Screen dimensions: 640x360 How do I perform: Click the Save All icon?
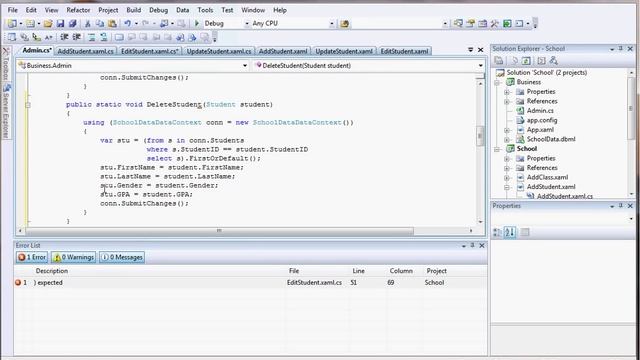(73, 24)
